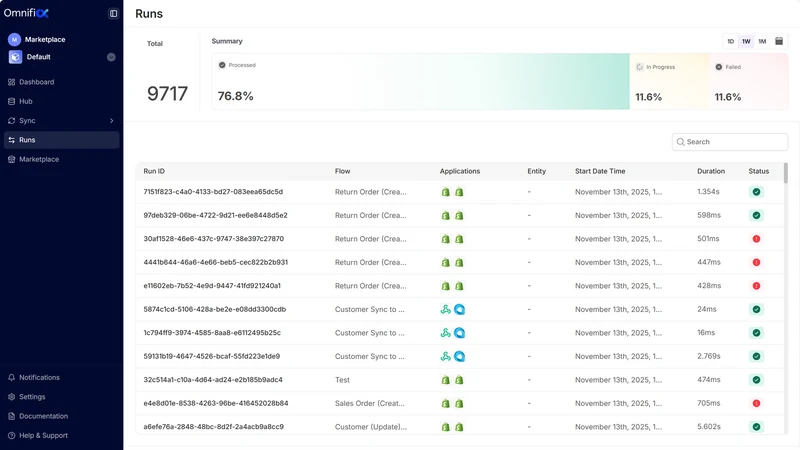This screenshot has width=800, height=450.
Task: Focus the Search input field
Action: [730, 142]
